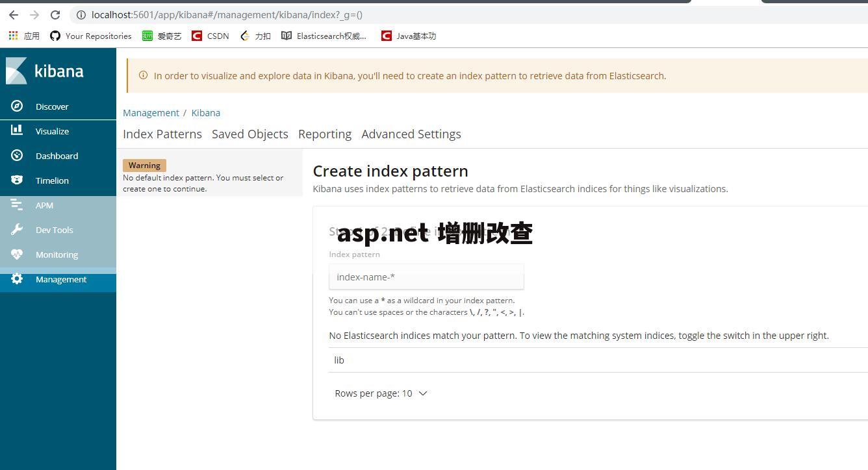868x470 pixels.
Task: Open the Elasticsearch权威 bookmark
Action: [324, 36]
